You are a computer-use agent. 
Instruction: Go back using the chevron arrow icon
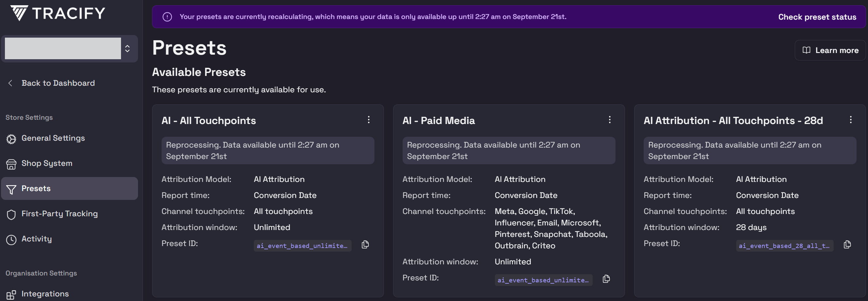pyautogui.click(x=10, y=83)
